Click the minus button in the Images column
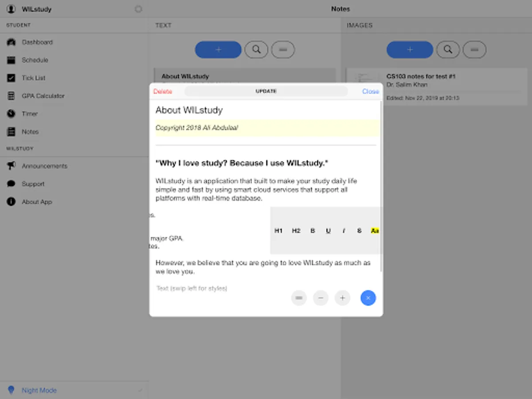Image resolution: width=532 pixels, height=399 pixels. (x=474, y=50)
